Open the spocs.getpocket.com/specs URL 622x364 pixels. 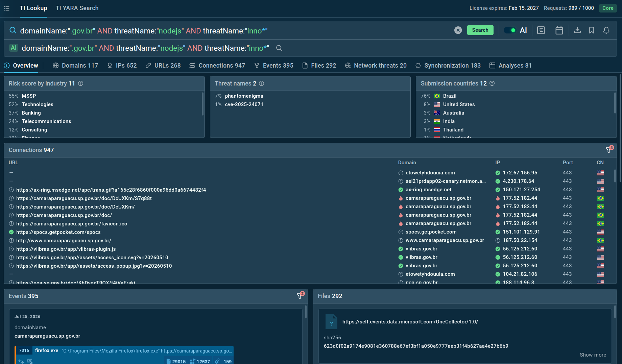point(58,232)
